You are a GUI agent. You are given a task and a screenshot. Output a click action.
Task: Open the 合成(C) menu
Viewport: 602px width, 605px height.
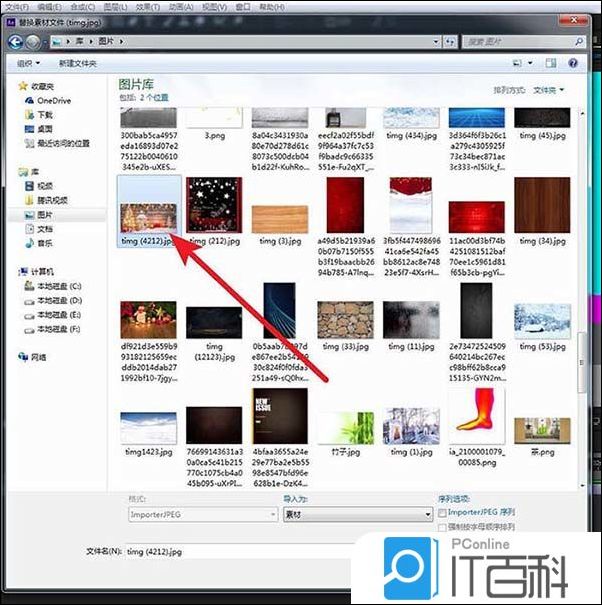83,7
